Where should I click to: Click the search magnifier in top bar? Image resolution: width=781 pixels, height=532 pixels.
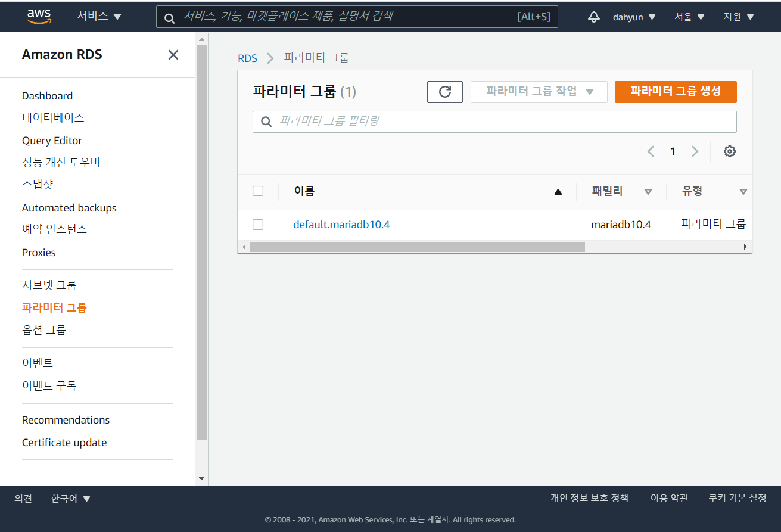(x=170, y=17)
